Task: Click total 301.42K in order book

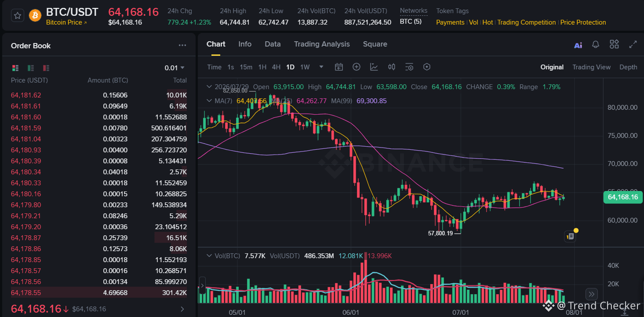Action: pos(175,293)
